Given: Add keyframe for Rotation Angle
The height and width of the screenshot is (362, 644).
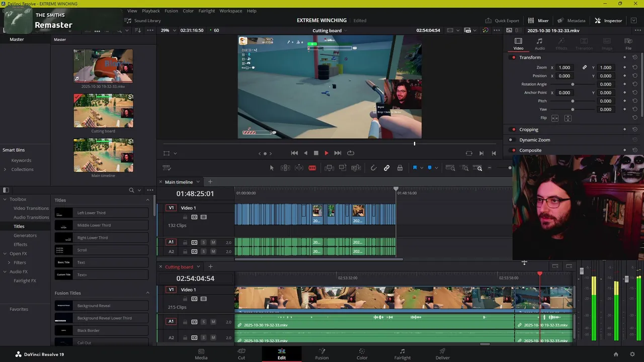Looking at the screenshot, I should pyautogui.click(x=625, y=84).
